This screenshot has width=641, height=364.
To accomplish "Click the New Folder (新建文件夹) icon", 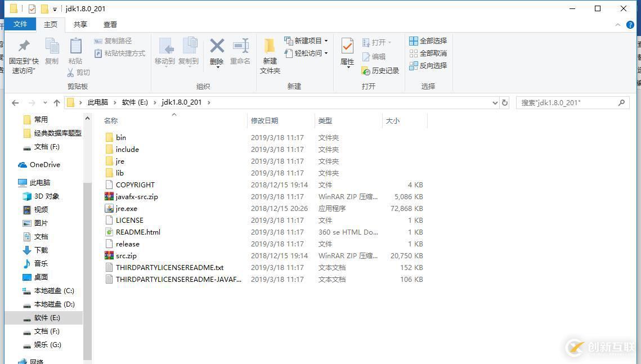I will 270,46.
